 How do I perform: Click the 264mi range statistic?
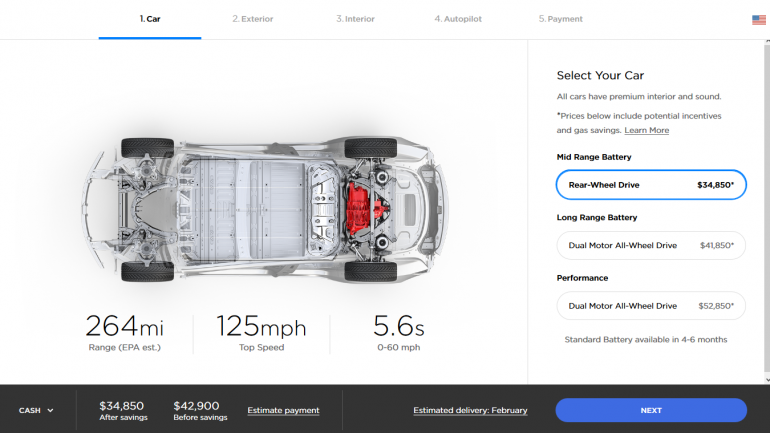(125, 331)
